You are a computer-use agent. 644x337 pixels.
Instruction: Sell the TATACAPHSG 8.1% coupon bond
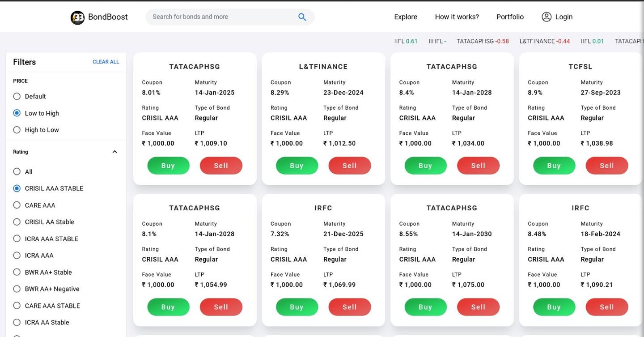(x=221, y=307)
